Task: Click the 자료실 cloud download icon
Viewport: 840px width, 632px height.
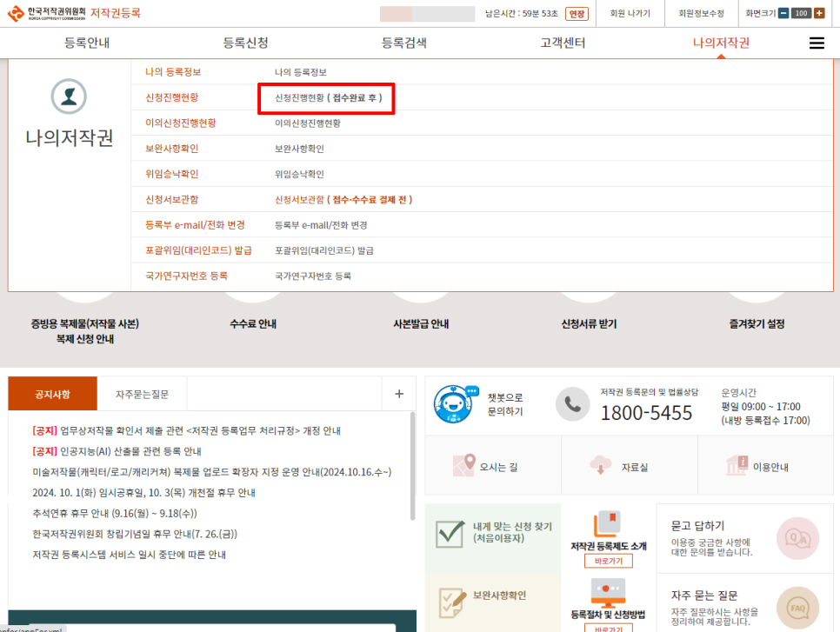Action: [x=601, y=465]
